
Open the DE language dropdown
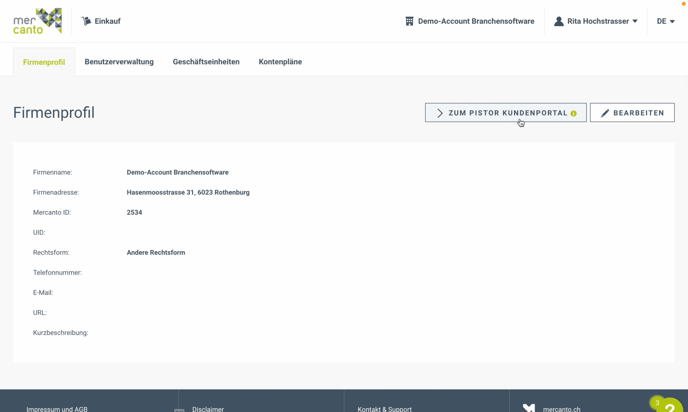(666, 21)
